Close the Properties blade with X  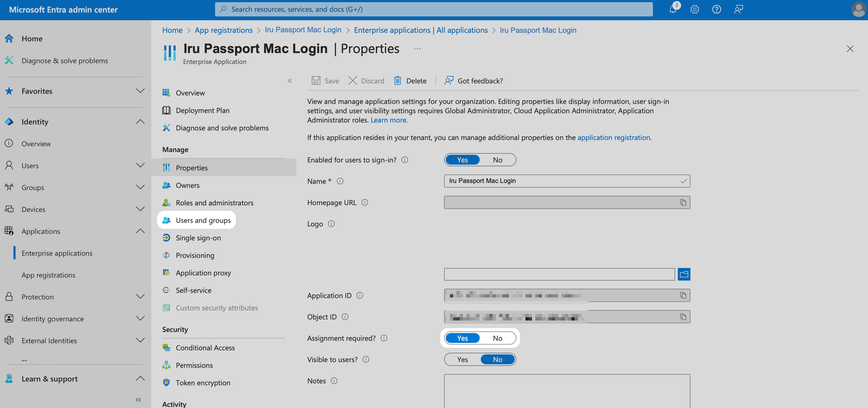coord(850,49)
